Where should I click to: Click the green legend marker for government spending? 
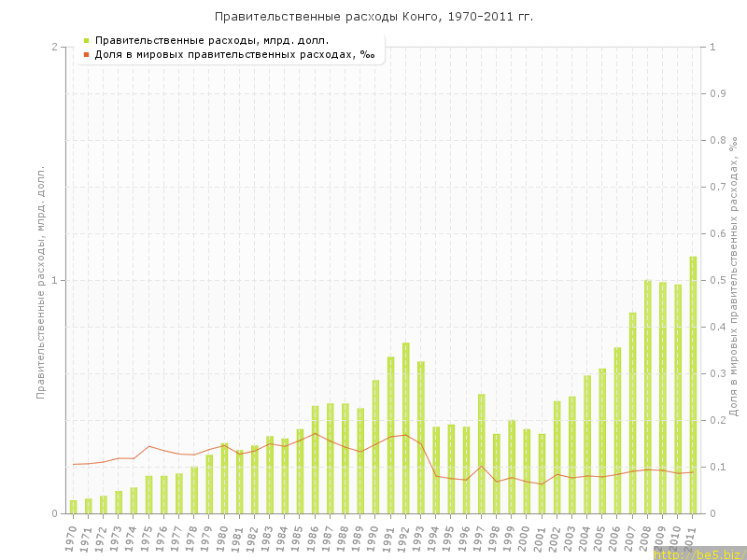click(86, 40)
